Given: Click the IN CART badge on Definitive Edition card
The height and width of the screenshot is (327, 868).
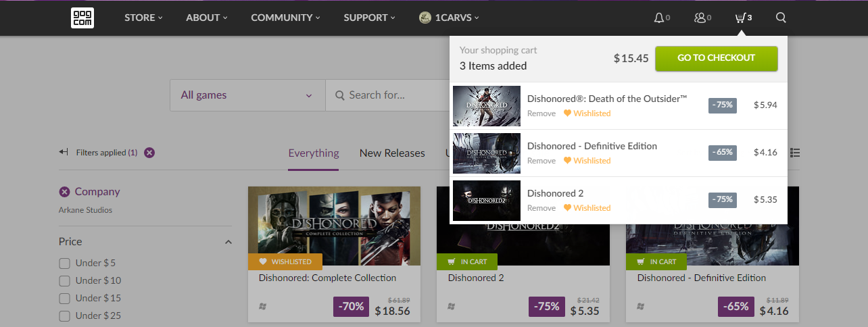Looking at the screenshot, I should click(656, 261).
